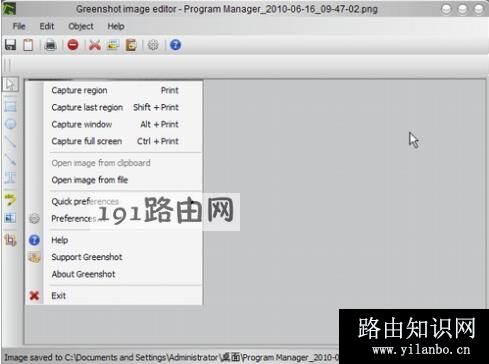Click the 'Image saved to' status bar text
This screenshot has height=364, width=489.
171,357
